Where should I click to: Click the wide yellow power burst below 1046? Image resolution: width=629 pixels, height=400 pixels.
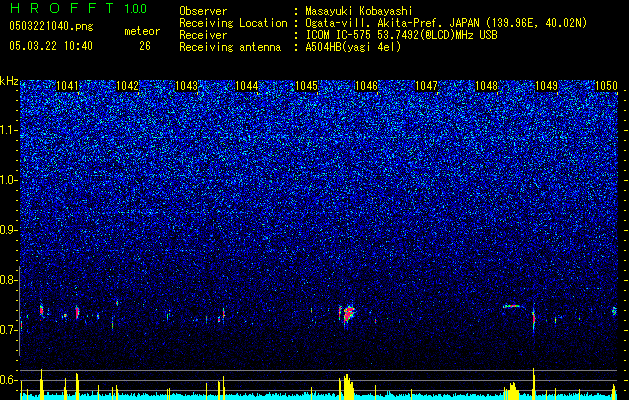point(347,387)
